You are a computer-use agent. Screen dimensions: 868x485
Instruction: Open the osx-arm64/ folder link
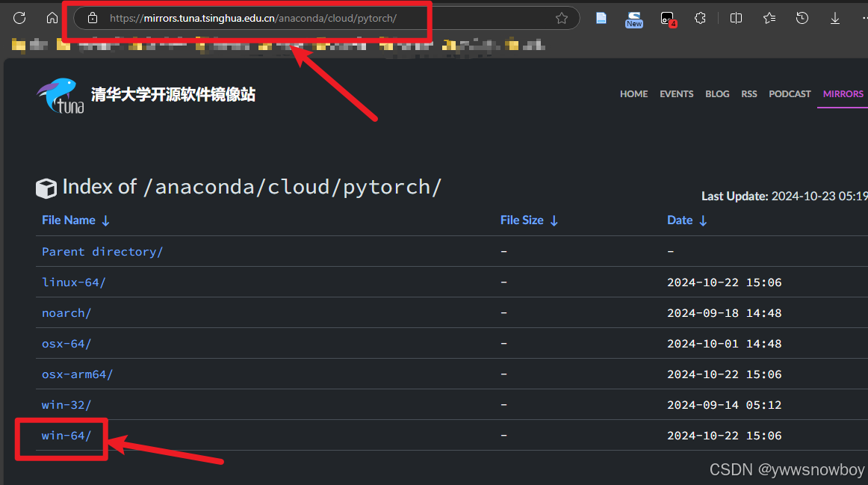point(78,374)
